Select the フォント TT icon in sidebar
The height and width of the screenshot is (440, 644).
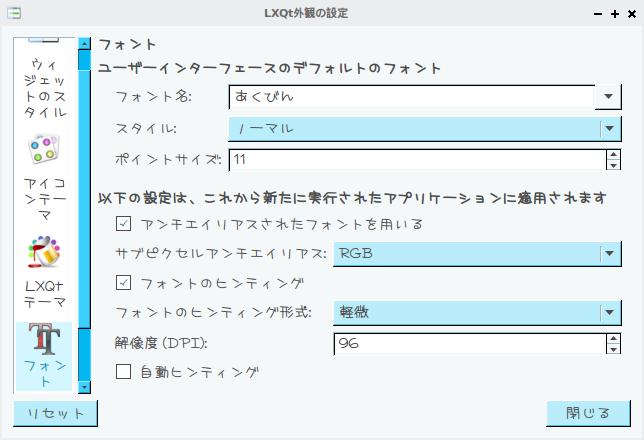click(x=44, y=339)
